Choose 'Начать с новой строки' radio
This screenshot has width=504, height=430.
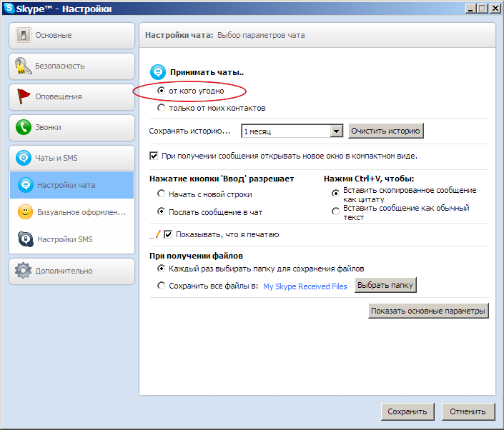(x=161, y=194)
